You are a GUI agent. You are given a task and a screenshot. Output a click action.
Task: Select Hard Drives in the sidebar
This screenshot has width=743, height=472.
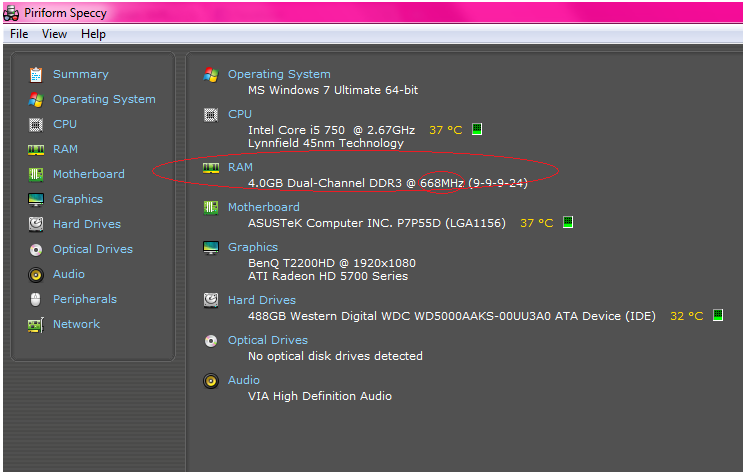87,224
